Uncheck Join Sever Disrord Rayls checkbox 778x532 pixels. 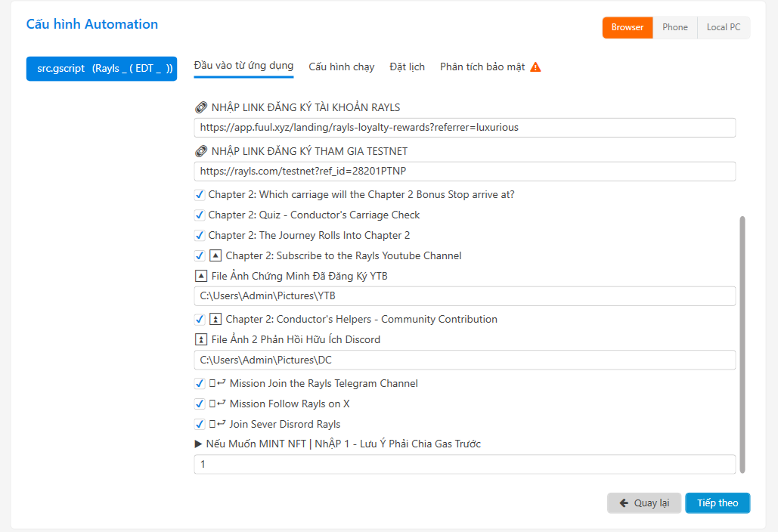pos(200,424)
